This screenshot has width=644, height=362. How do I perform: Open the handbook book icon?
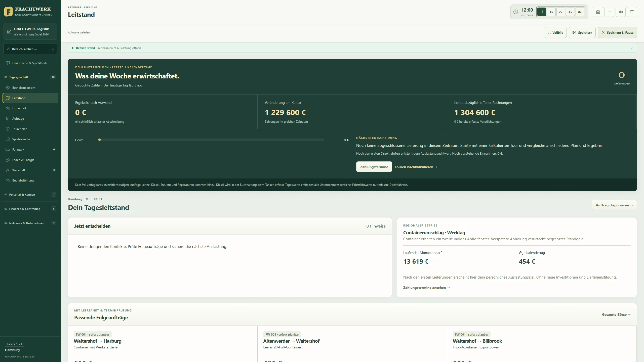pos(632,12)
